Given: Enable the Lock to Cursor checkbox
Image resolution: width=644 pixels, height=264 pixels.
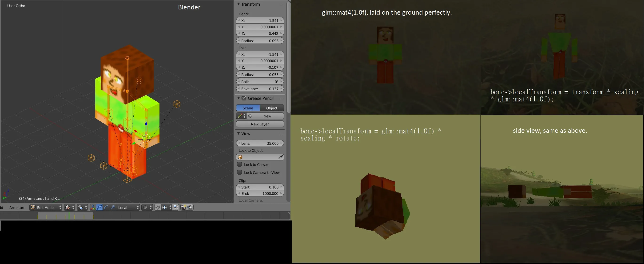Looking at the screenshot, I should pos(239,164).
